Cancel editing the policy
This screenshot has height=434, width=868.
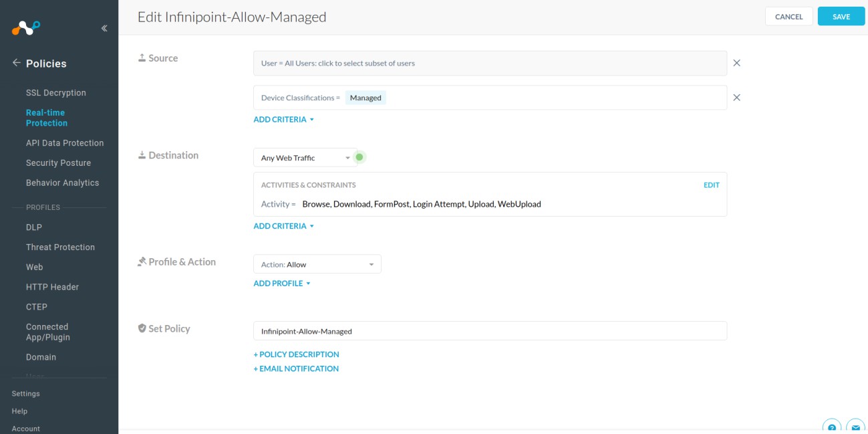[788, 16]
